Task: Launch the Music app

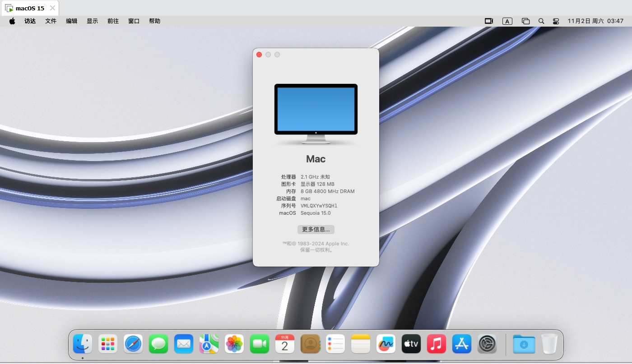Action: pos(437,344)
